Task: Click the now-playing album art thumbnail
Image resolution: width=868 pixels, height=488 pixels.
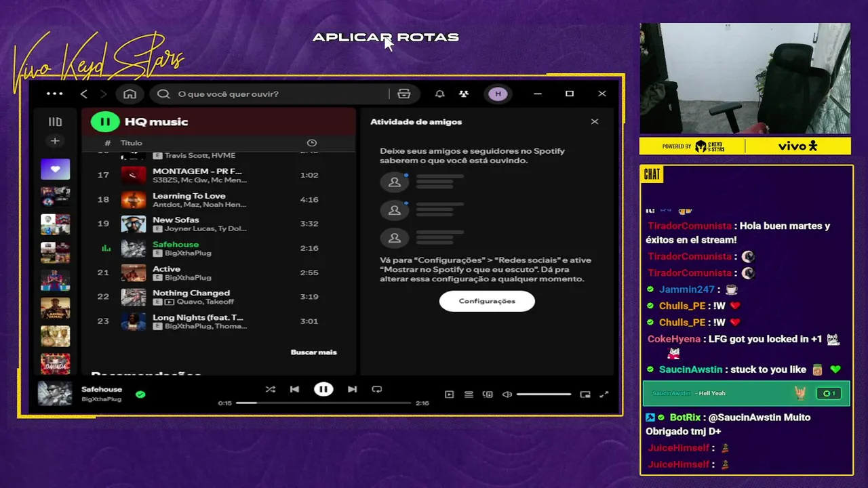Action: pos(55,393)
